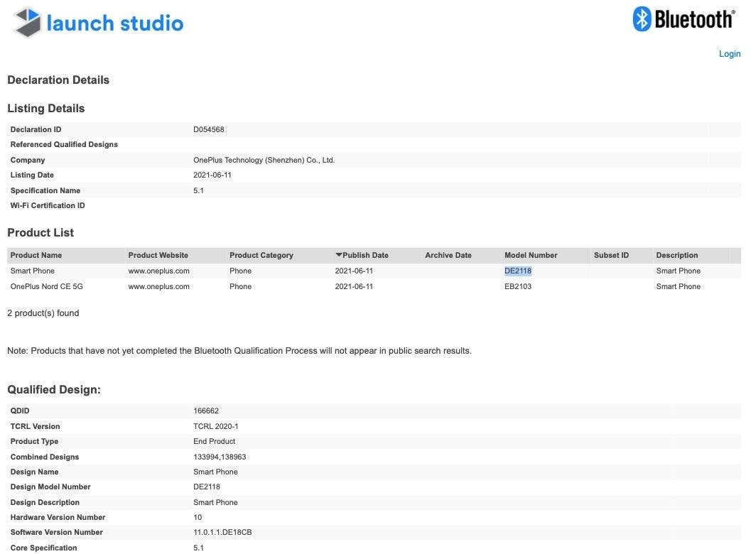The image size is (756, 554).
Task: Click the Wi-Fi Certification ID label
Action: point(48,205)
